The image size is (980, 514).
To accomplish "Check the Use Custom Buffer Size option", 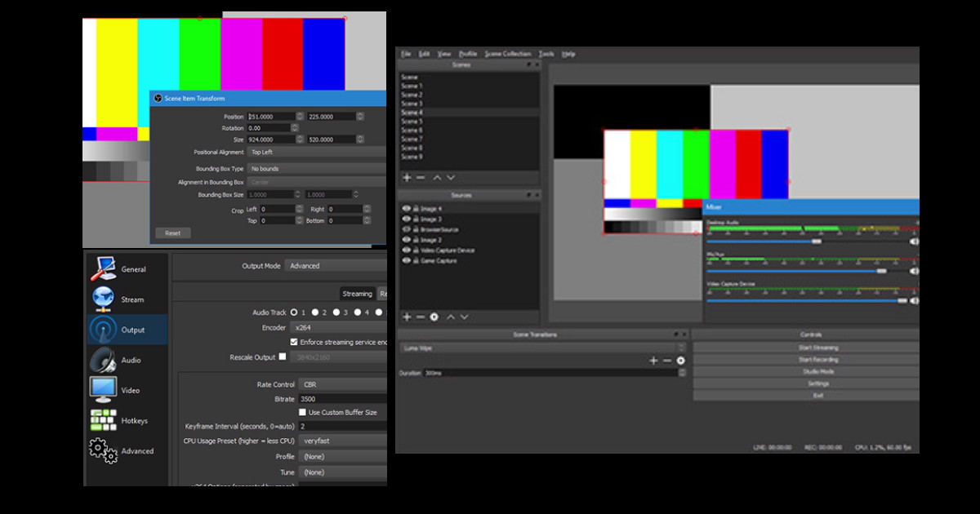I will 302,412.
